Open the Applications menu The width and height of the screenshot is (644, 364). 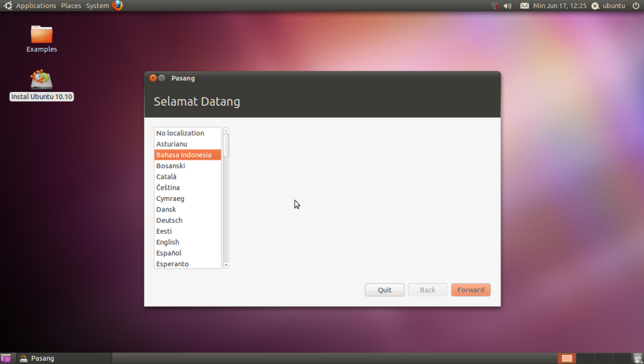pos(36,6)
